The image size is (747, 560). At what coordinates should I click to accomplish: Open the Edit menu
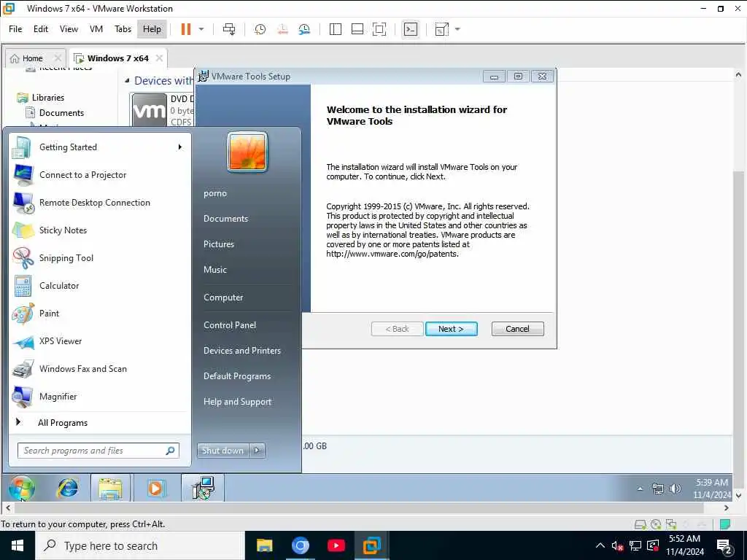[41, 29]
